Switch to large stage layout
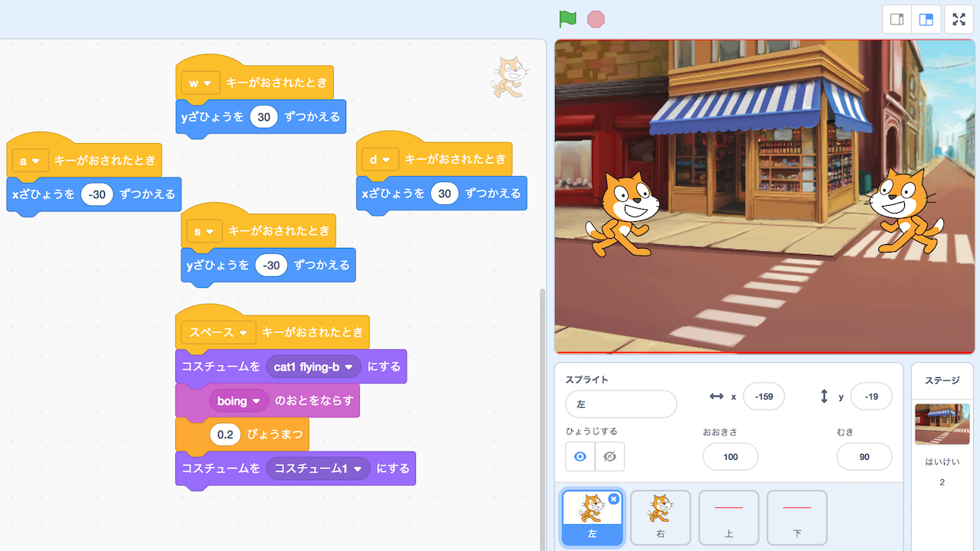The height and width of the screenshot is (551, 980). click(926, 20)
